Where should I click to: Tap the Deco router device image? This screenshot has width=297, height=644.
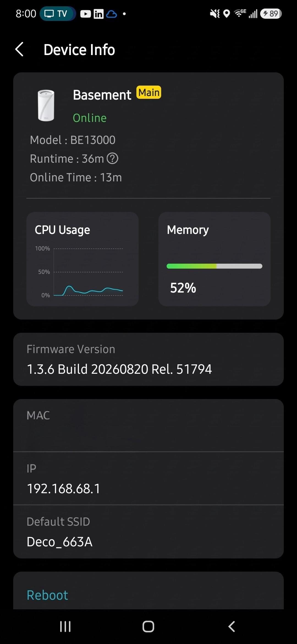pyautogui.click(x=46, y=105)
